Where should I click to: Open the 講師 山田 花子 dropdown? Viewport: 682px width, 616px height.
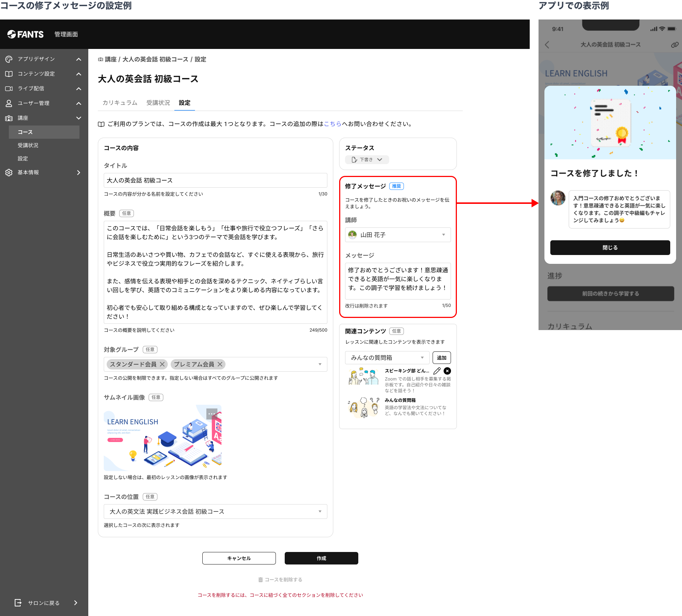(x=398, y=235)
